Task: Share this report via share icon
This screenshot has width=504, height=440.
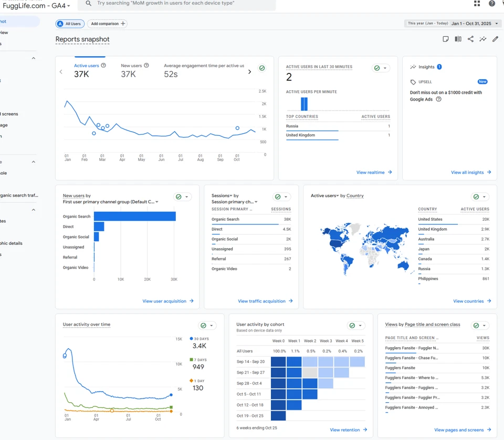Action: 470,39
